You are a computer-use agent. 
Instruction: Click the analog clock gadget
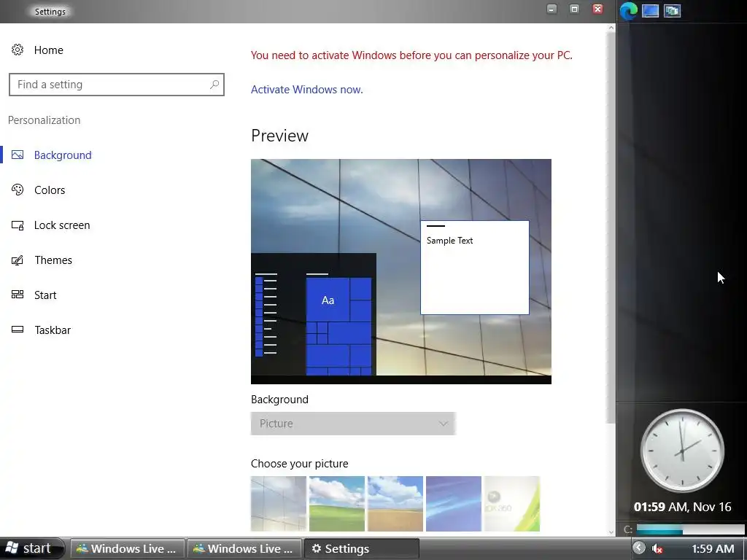[682, 450]
